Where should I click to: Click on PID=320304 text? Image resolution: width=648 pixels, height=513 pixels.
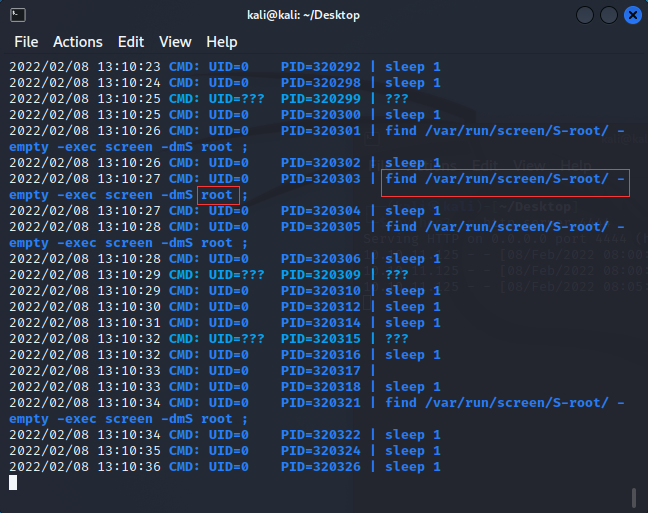(x=320, y=211)
